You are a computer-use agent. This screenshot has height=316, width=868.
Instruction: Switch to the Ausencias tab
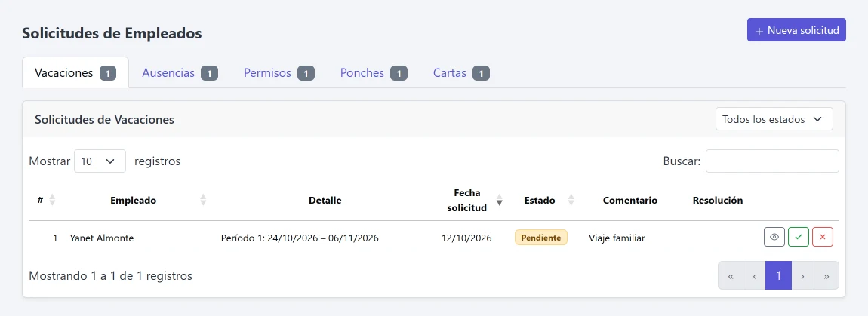click(x=180, y=73)
